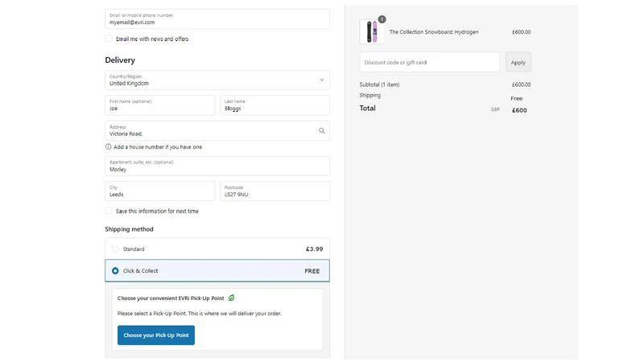Click the Postcode field LS27 9NU
This screenshot has width=644, height=362.
click(275, 191)
